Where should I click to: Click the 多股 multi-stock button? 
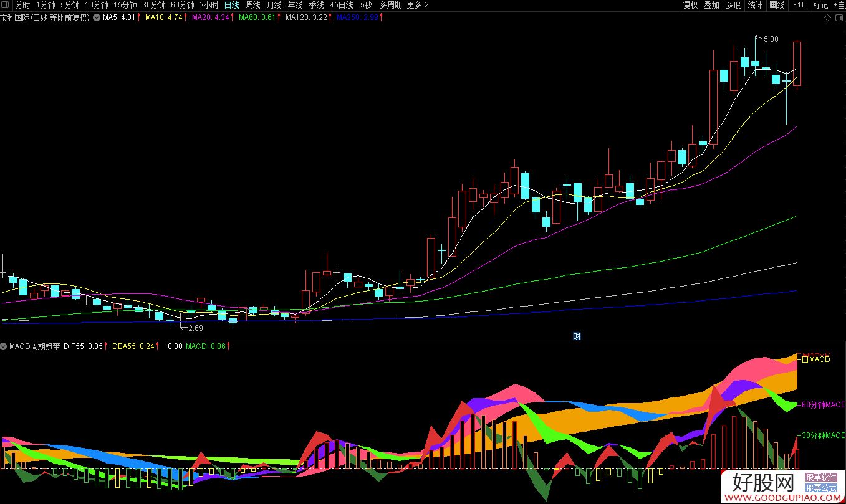(x=733, y=5)
